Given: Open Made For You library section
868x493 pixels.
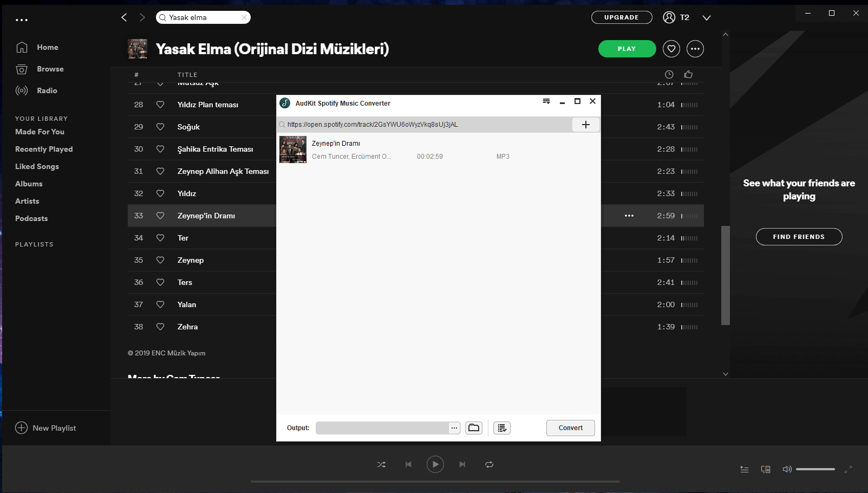Looking at the screenshot, I should [40, 132].
